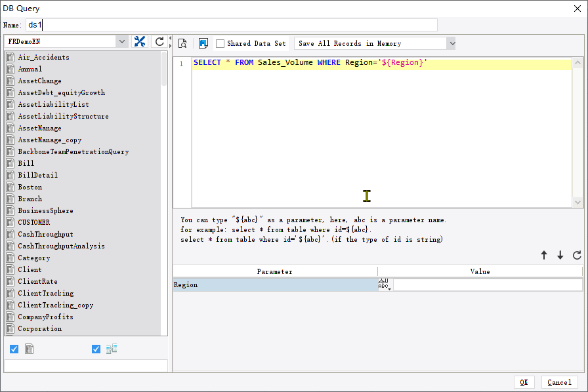This screenshot has height=392, width=588.
Task: Refresh the parameter list
Action: 576,255
